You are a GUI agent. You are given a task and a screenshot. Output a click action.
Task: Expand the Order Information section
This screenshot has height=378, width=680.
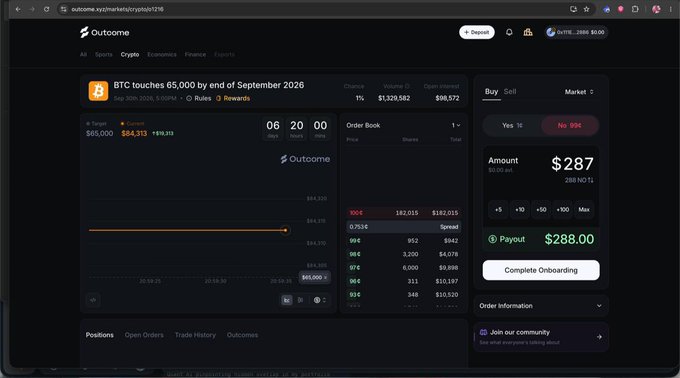[x=541, y=306]
